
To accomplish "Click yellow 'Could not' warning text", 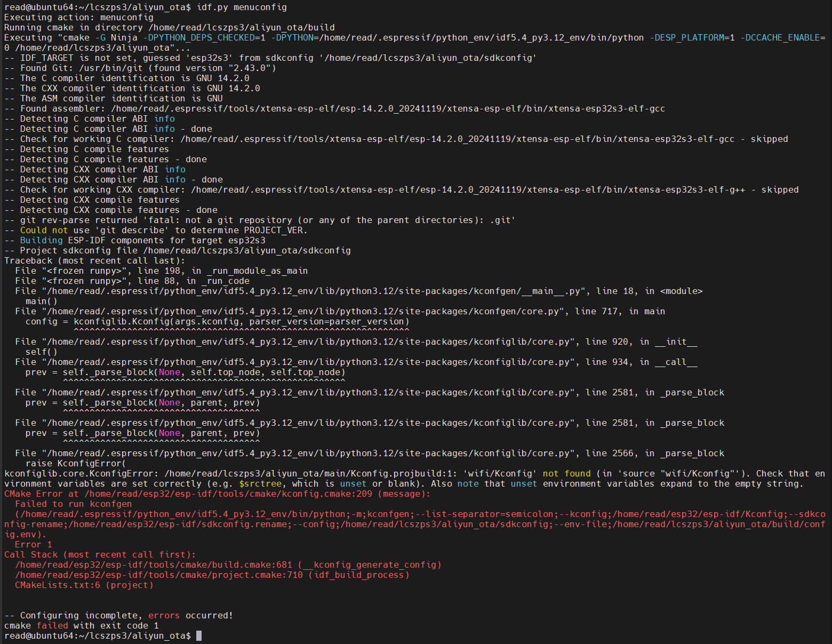I will 44,230.
